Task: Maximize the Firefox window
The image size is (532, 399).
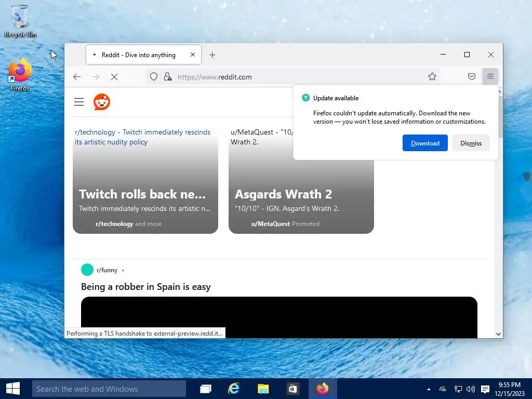Action: point(467,55)
